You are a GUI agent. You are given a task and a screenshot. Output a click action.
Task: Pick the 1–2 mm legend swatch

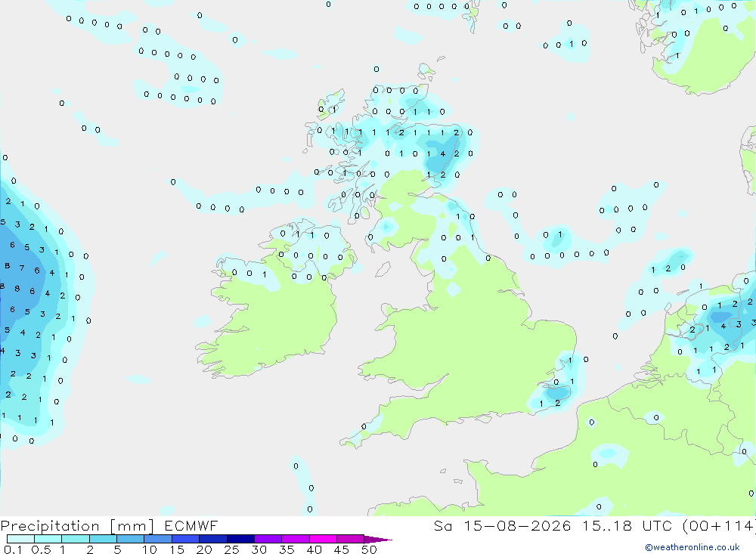(x=75, y=539)
